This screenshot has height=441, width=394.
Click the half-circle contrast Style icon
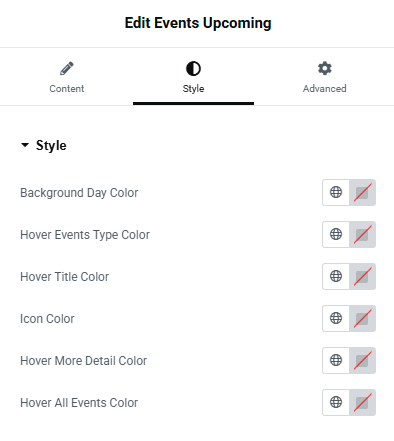click(193, 69)
